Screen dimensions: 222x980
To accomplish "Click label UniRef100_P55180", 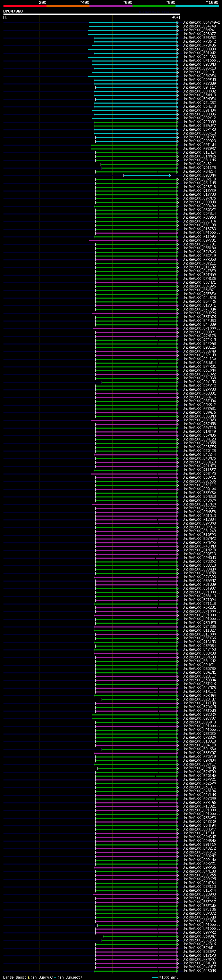I will (199, 248).
